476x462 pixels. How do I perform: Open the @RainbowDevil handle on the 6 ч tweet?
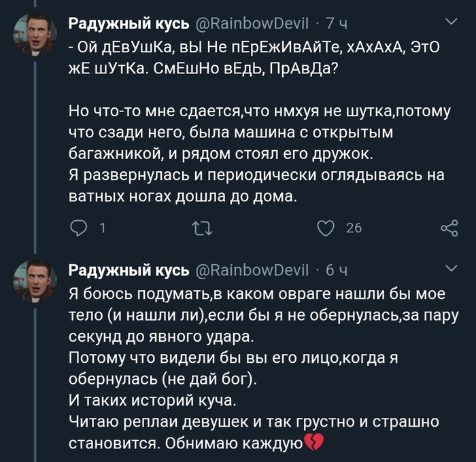252,271
